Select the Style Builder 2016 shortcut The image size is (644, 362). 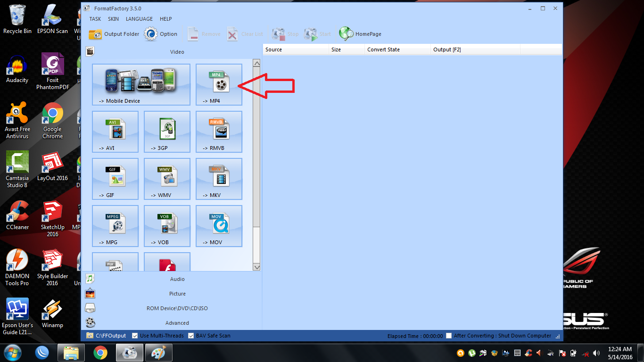pos(52,268)
